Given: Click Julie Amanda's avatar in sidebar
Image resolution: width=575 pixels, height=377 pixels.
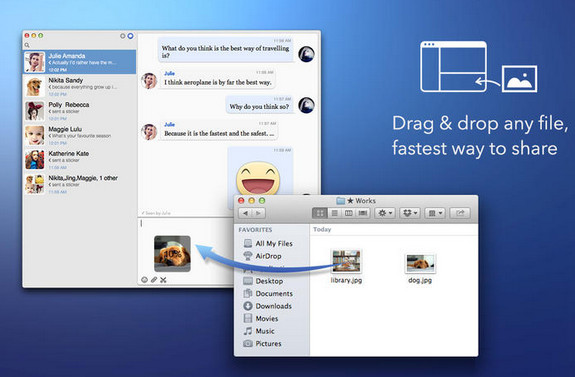Looking at the screenshot, I should point(35,62).
